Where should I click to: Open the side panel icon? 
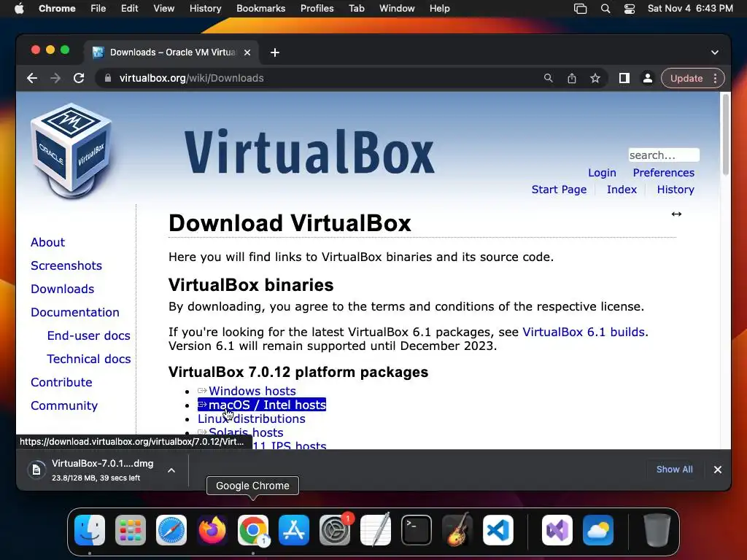[624, 78]
